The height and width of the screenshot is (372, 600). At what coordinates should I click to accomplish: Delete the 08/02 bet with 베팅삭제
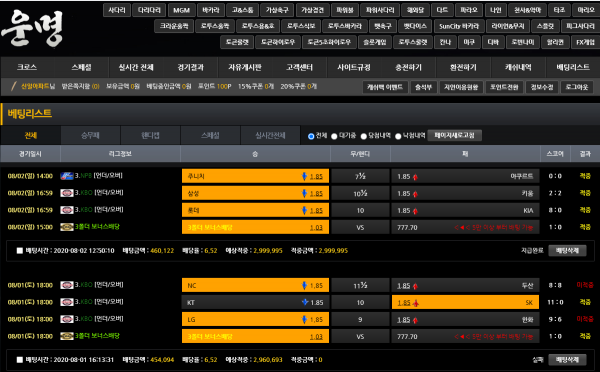567,251
